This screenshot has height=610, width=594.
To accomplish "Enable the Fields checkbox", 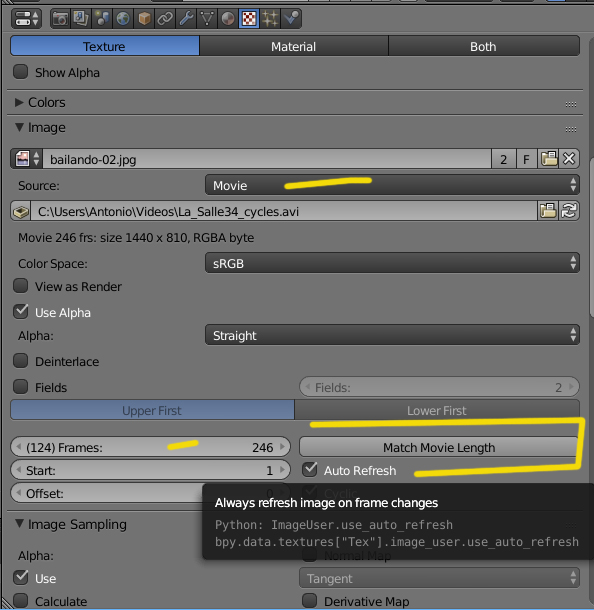I will click(21, 387).
